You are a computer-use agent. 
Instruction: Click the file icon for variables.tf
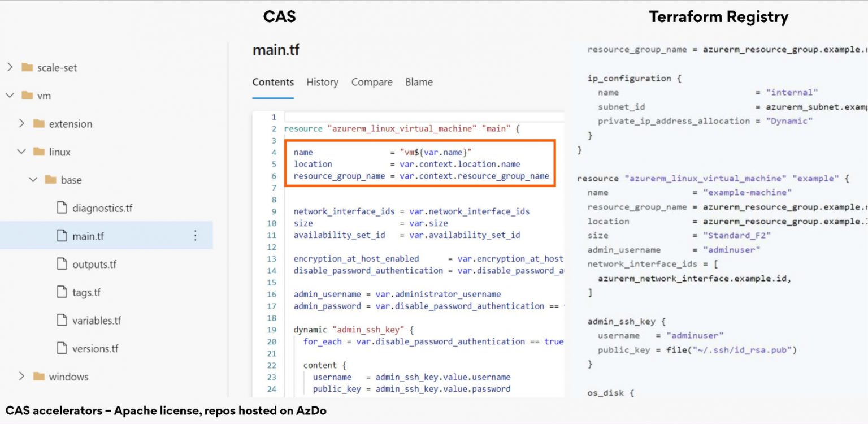[x=61, y=321]
